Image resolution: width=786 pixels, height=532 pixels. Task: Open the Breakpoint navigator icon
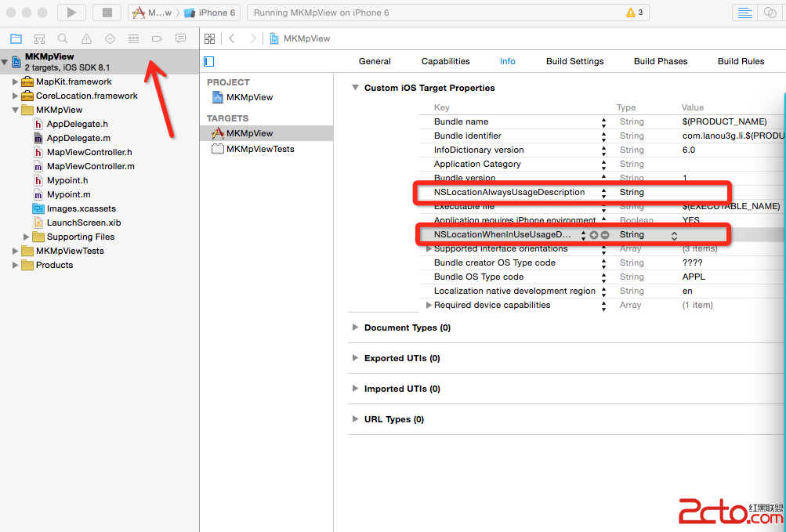157,38
